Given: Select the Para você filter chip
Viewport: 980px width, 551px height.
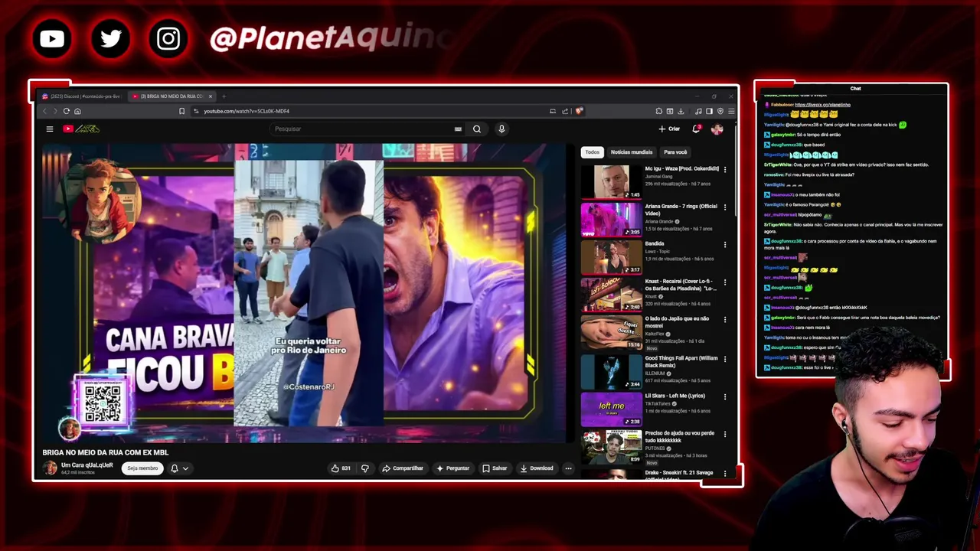Looking at the screenshot, I should (x=675, y=152).
